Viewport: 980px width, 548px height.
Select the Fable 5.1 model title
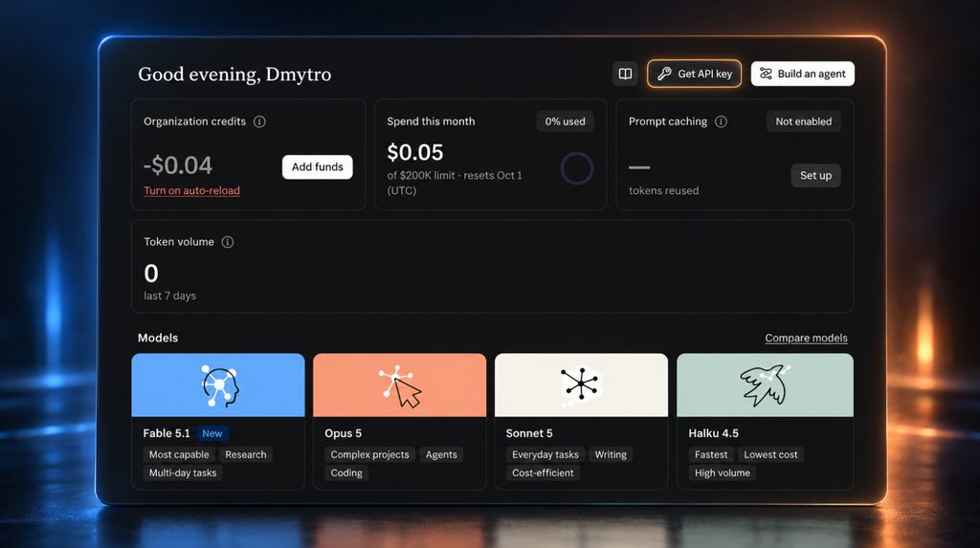(x=167, y=433)
